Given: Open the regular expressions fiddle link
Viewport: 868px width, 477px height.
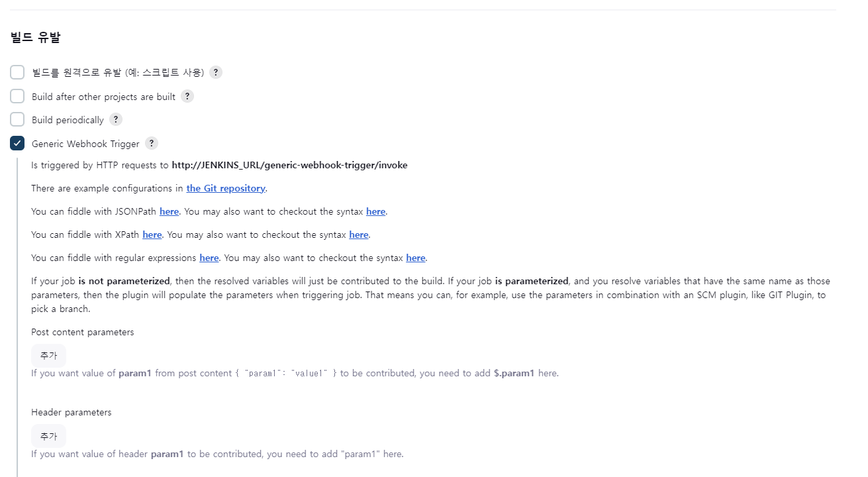Looking at the screenshot, I should [x=209, y=257].
